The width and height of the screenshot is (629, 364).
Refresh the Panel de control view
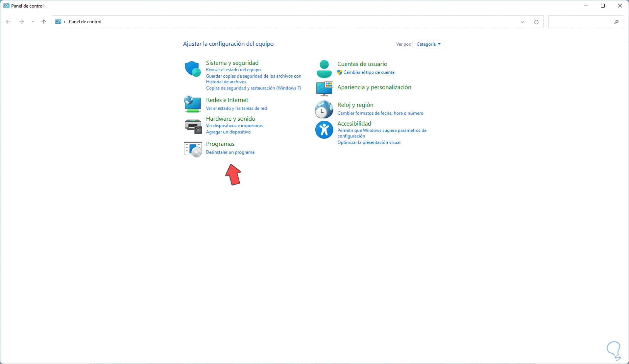coord(536,22)
